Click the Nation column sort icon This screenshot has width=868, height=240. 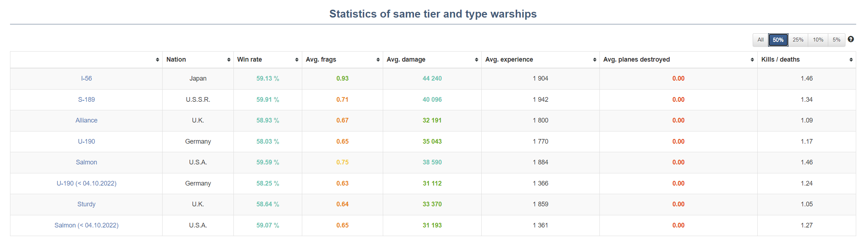tap(229, 60)
